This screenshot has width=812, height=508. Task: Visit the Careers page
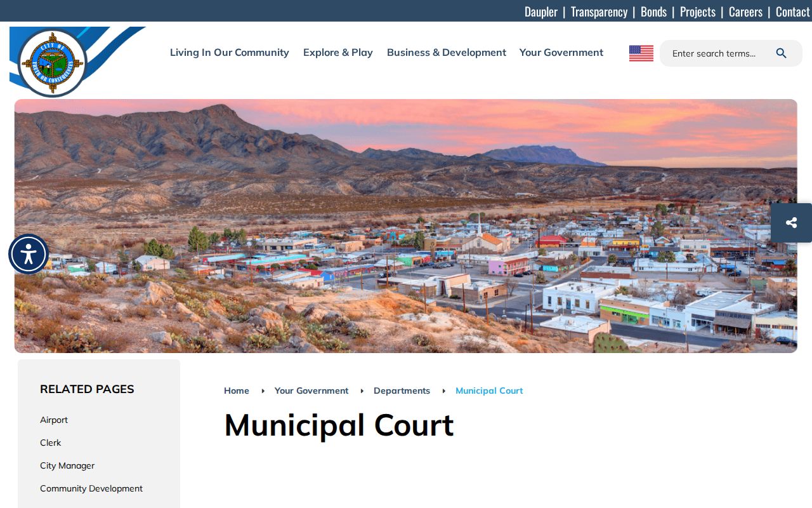coord(745,11)
